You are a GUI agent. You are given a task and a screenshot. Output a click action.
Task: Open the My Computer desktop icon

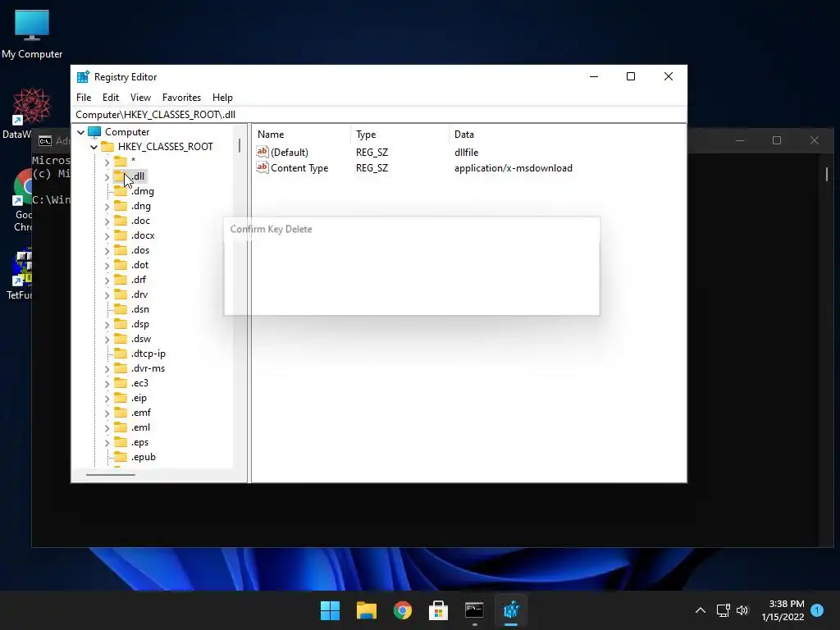click(32, 34)
